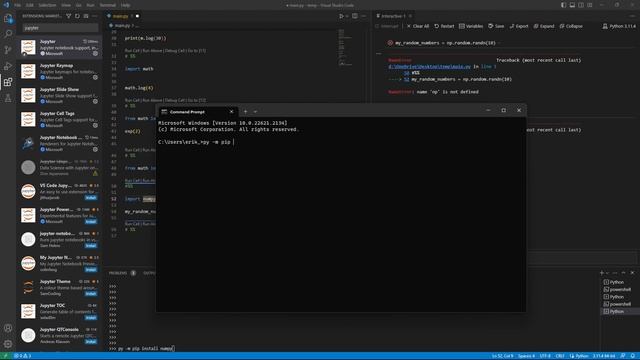
Task: Select Jupyter Cell Tags extension entry
Action: pos(60,119)
